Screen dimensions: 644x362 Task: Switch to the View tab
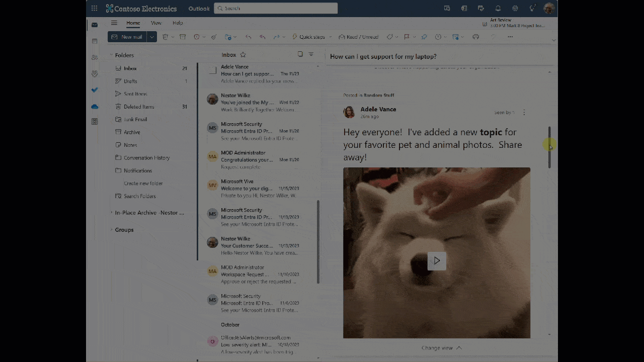[x=156, y=23]
